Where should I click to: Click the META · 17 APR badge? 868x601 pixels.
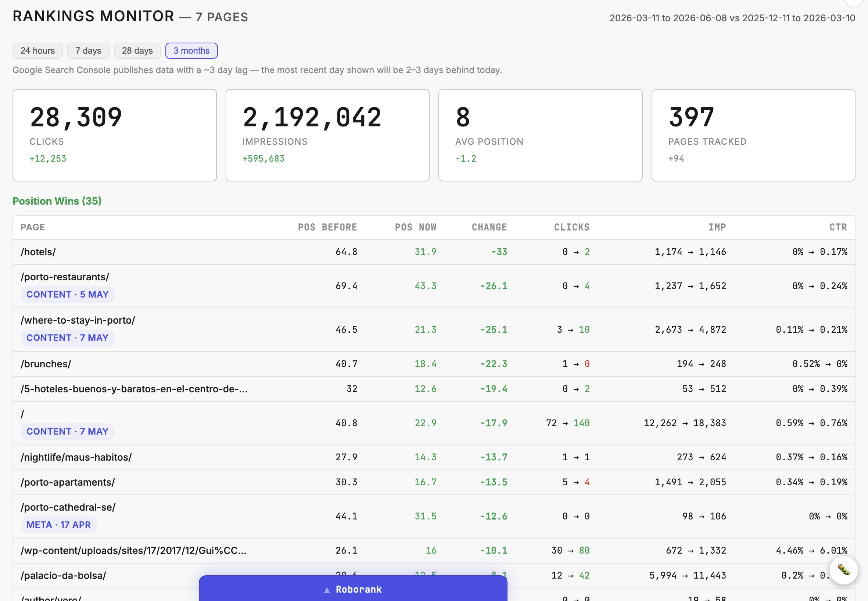(x=58, y=525)
